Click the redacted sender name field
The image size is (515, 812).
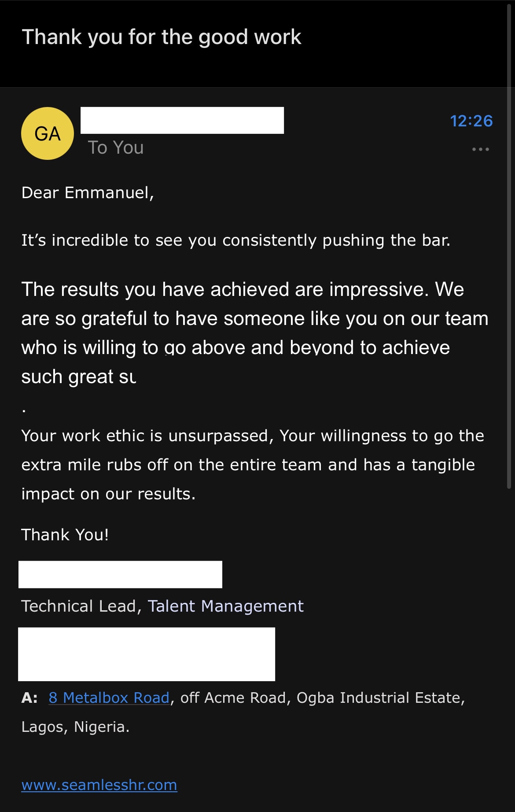(x=181, y=119)
